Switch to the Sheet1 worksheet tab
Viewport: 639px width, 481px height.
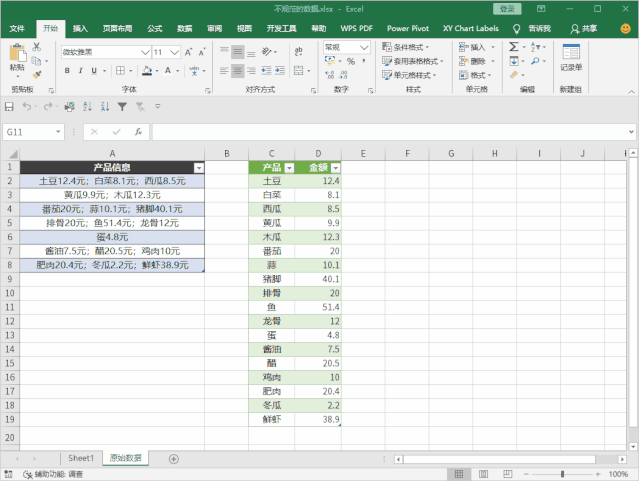[80, 458]
